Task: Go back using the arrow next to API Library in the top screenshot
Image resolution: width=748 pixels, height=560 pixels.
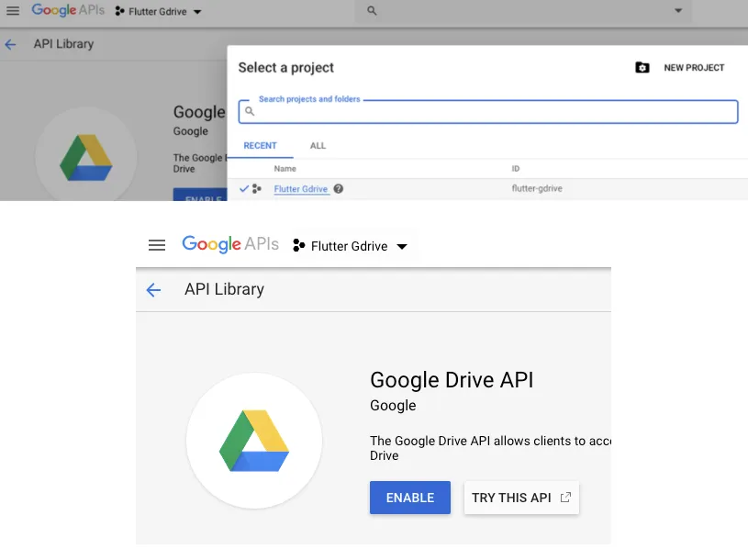Action: pyautogui.click(x=10, y=44)
